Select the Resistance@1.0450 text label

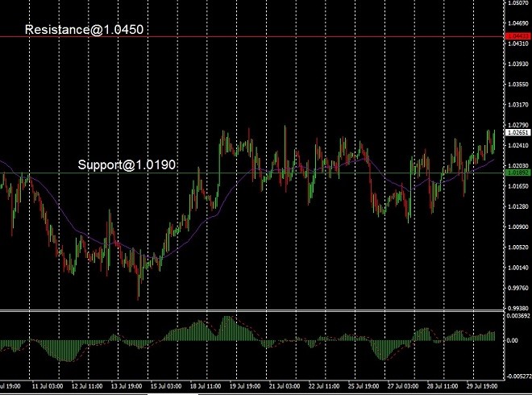coord(84,30)
